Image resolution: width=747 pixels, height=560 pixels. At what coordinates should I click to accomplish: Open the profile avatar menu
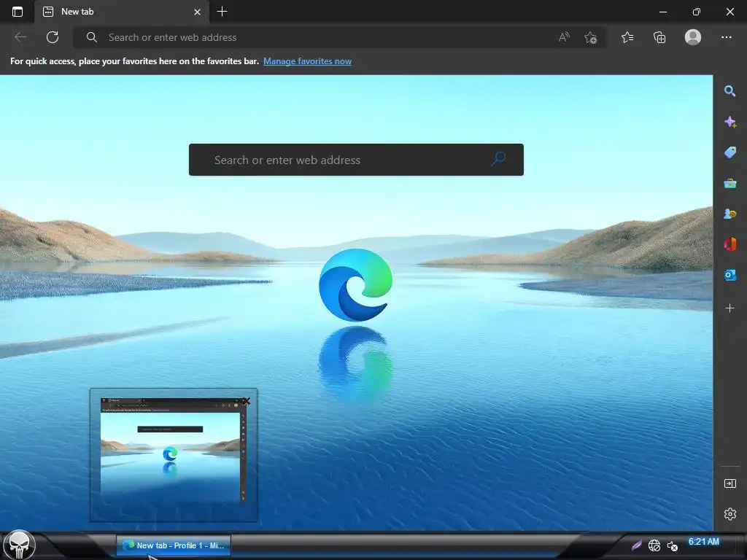point(693,37)
